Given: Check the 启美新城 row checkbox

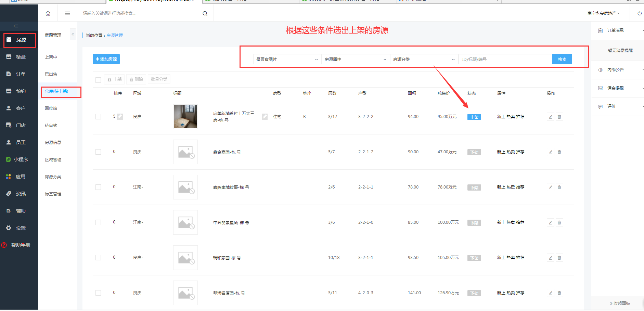Looking at the screenshot, I should (98, 117).
